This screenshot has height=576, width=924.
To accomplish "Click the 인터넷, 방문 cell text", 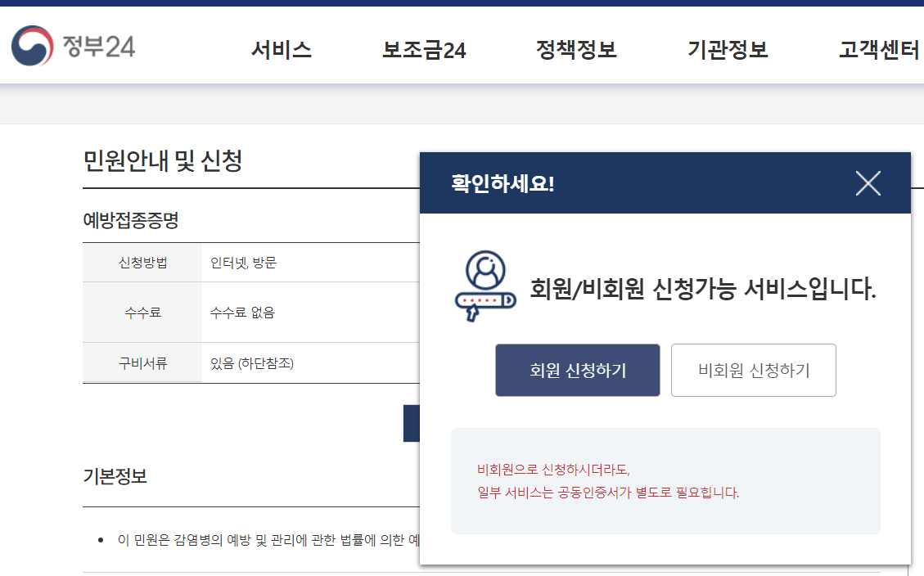I will point(243,262).
